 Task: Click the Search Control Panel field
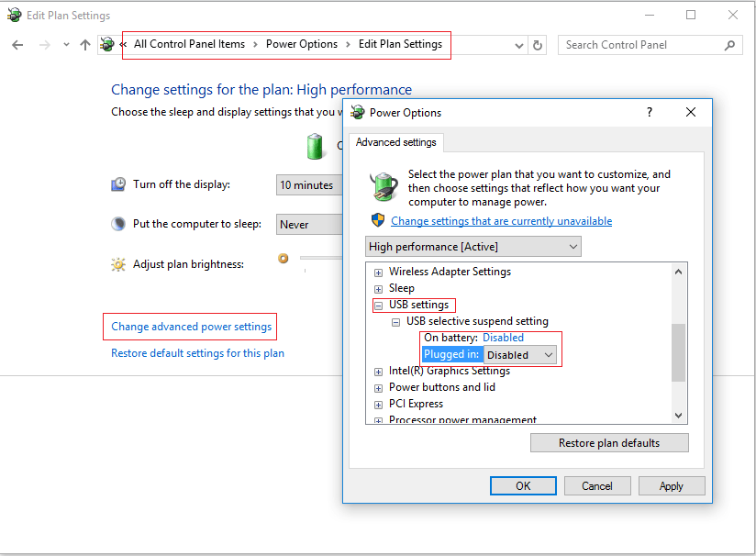coord(650,45)
